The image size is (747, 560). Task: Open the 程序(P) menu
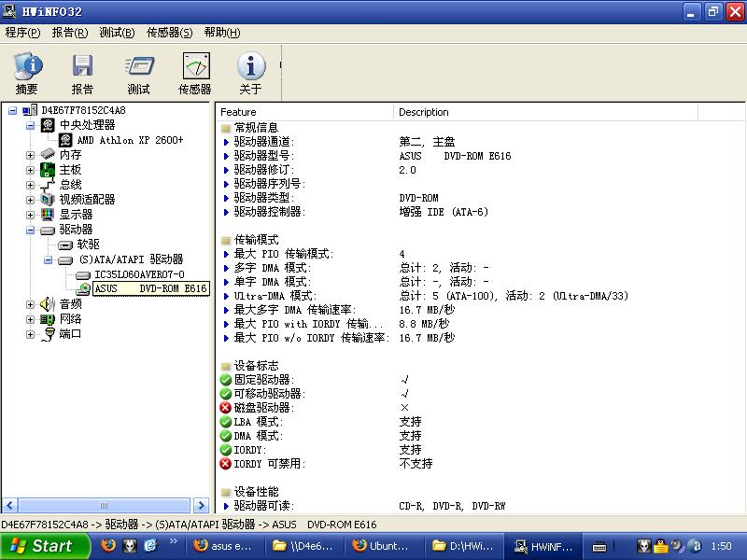(x=22, y=33)
